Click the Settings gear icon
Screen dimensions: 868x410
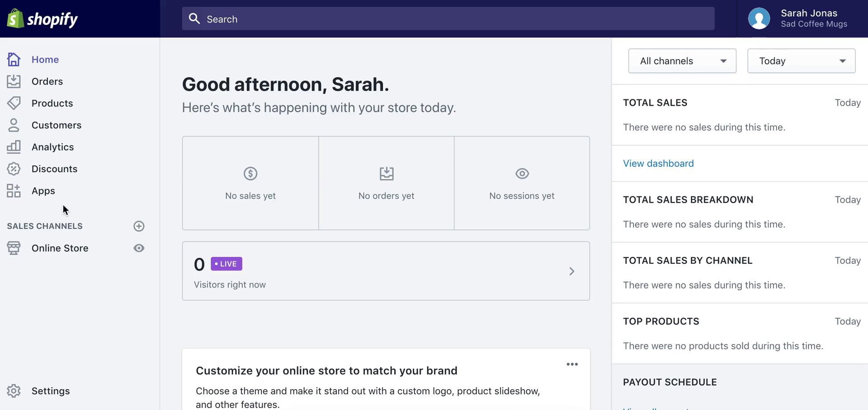(14, 391)
